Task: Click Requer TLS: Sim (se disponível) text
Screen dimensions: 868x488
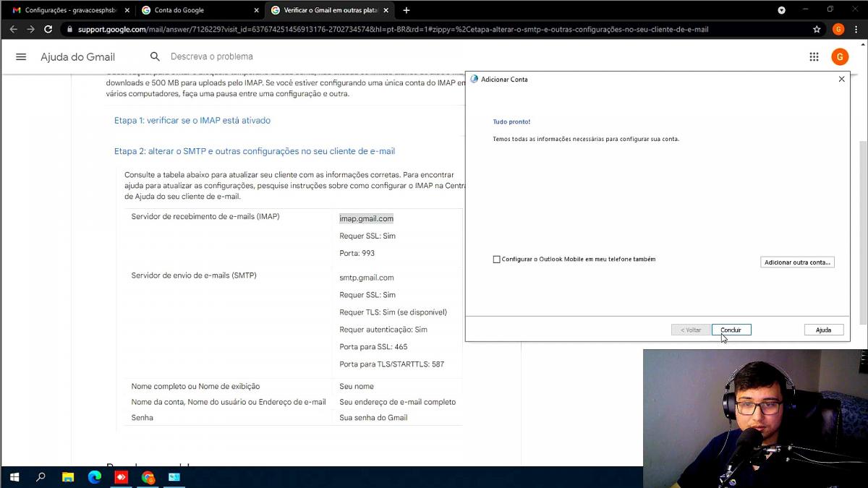Action: coord(393,312)
